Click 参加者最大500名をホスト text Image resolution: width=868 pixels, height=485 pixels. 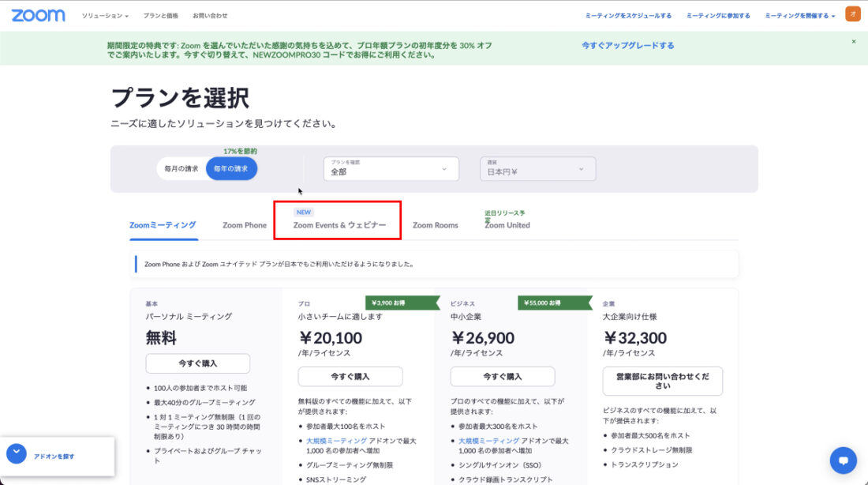[650, 436]
